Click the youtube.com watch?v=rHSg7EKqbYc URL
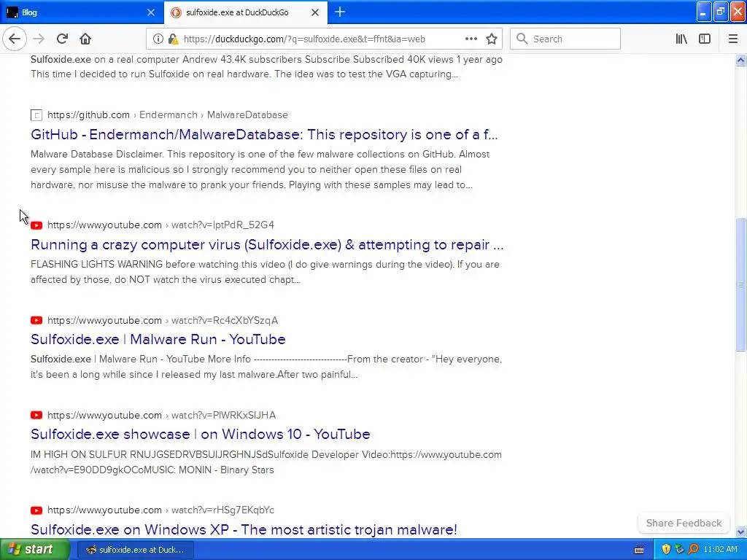Screen dimensions: 747x560 (160, 510)
